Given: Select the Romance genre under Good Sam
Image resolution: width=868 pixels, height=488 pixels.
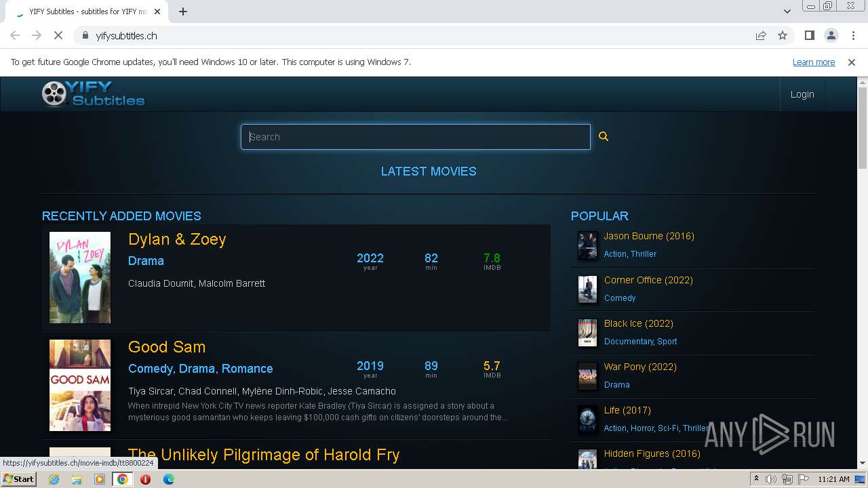Looking at the screenshot, I should pyautogui.click(x=248, y=369).
